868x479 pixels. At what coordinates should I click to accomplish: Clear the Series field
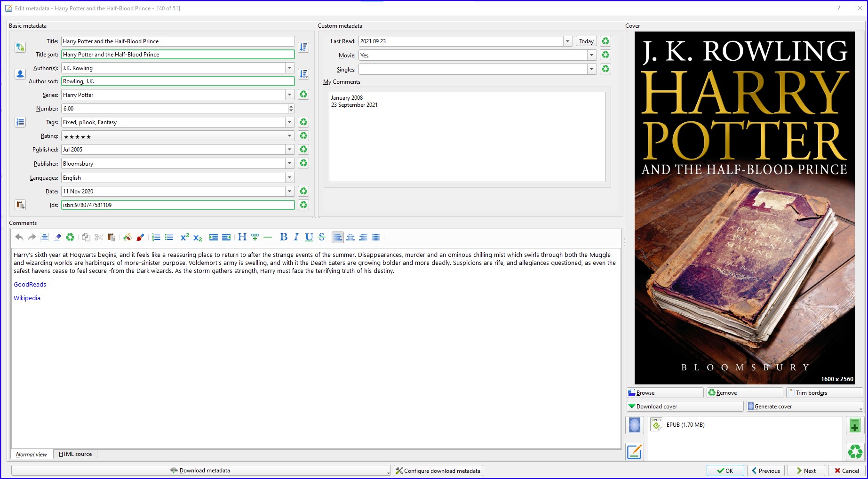303,95
